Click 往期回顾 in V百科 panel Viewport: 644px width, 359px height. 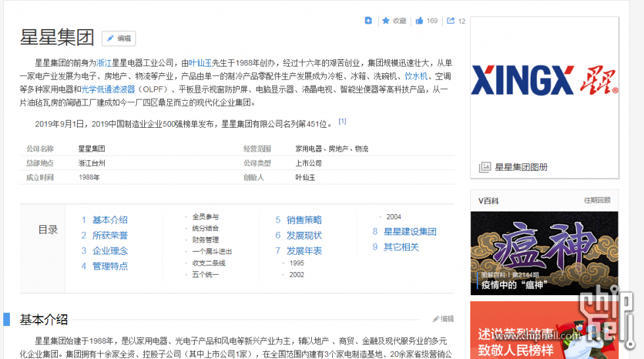click(597, 200)
